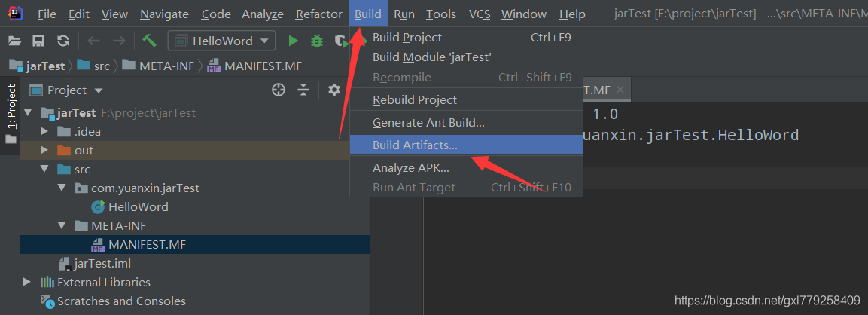Click the Open folder toolbar icon
This screenshot has width=868, height=315.
pos(14,41)
